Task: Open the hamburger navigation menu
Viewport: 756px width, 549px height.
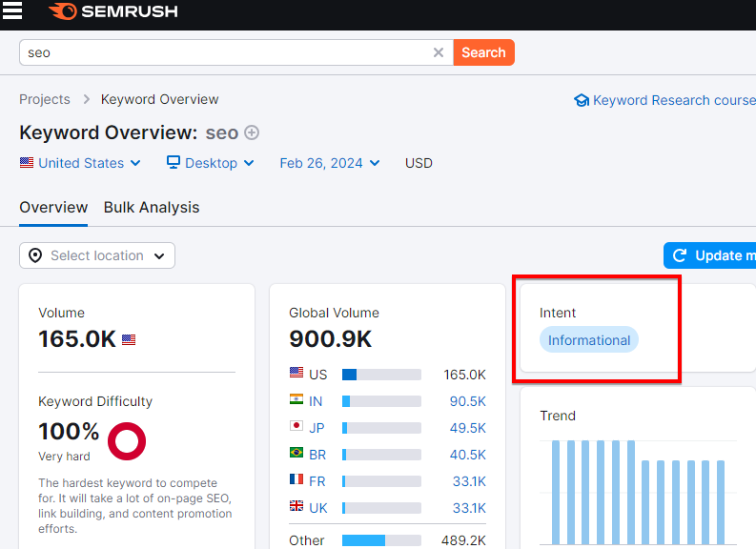Action: point(12,10)
